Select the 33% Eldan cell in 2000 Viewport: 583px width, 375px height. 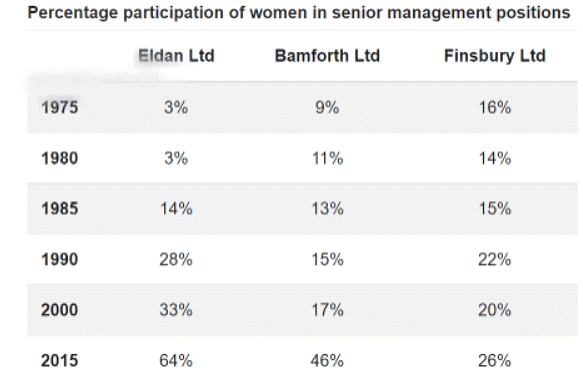[x=176, y=310]
